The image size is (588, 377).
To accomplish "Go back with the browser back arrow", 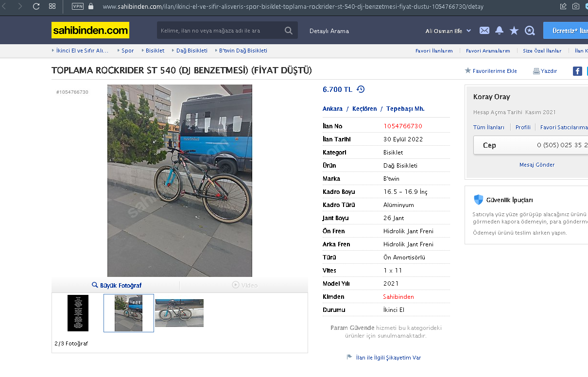I will [4, 6].
